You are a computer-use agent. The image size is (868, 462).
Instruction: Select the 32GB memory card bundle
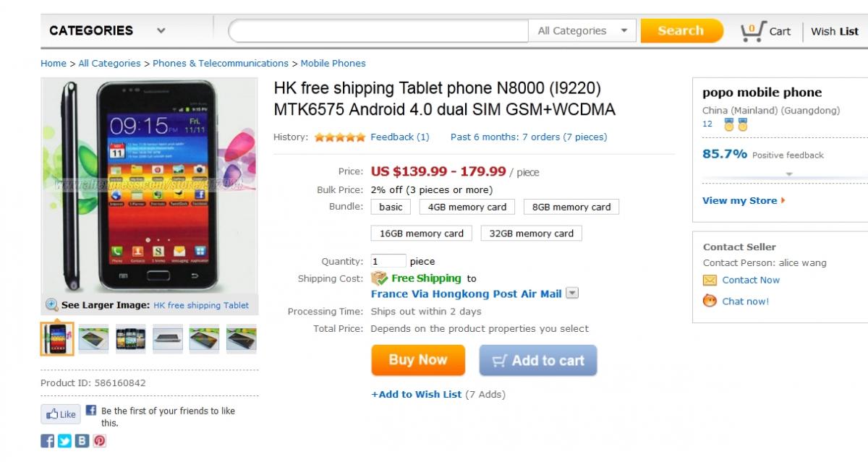[532, 234]
